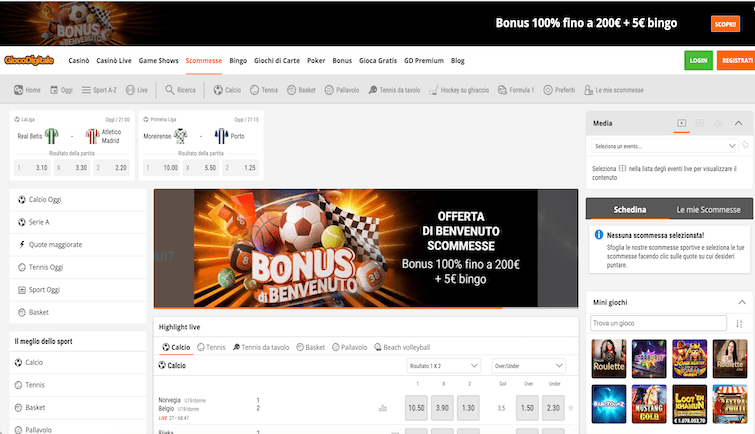The image size is (755, 434).
Task: Select Pallavolo in sports toolbar
Action: pos(342,90)
